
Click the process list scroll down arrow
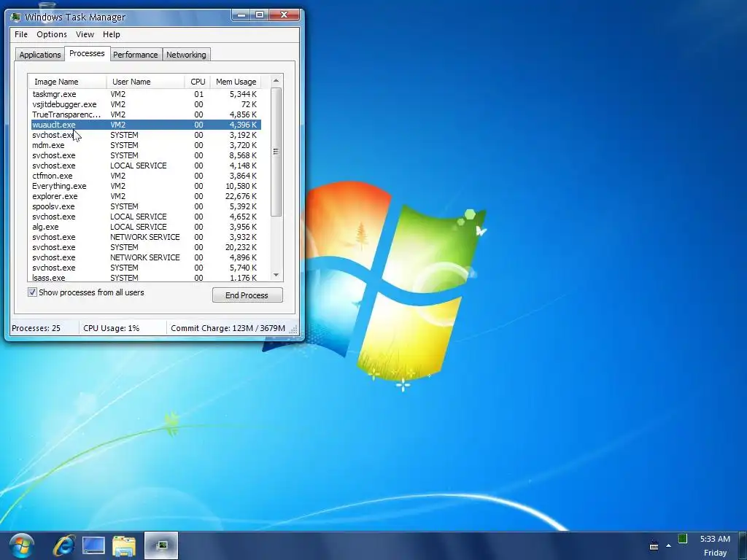pos(276,275)
